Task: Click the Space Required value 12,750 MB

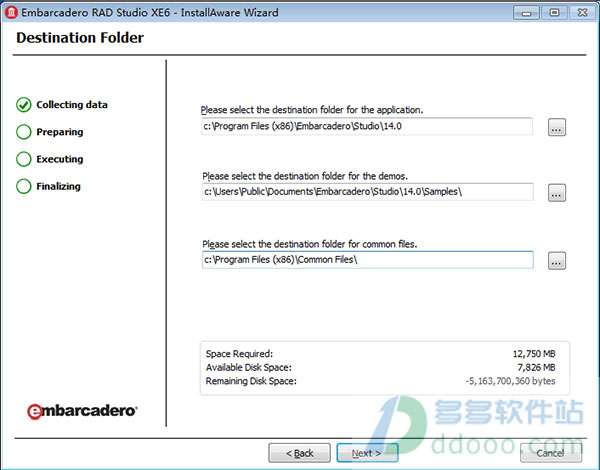Action: 534,354
